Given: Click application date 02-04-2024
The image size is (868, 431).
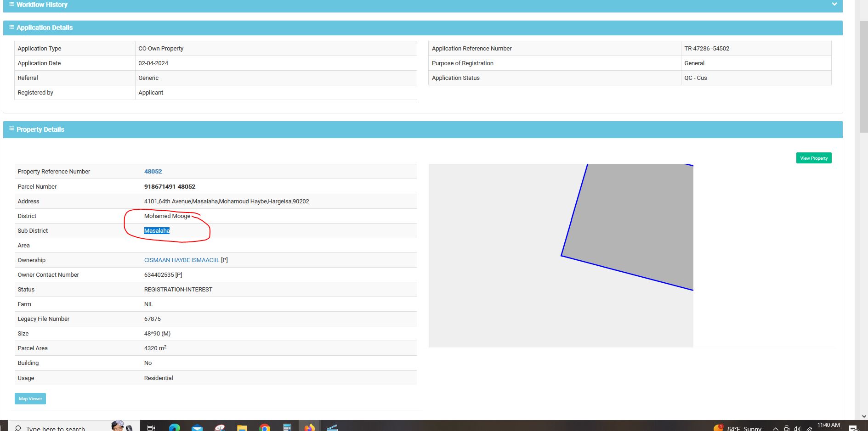Looking at the screenshot, I should [153, 63].
